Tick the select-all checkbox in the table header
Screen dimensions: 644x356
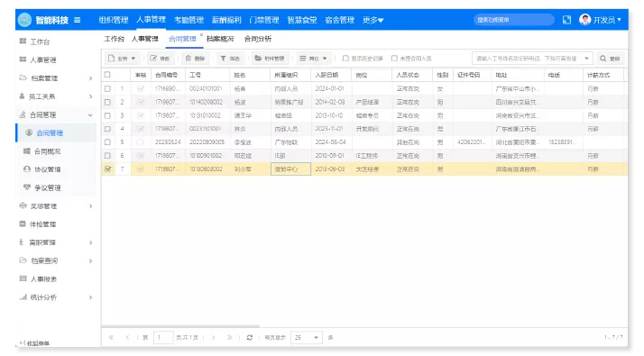107,75
